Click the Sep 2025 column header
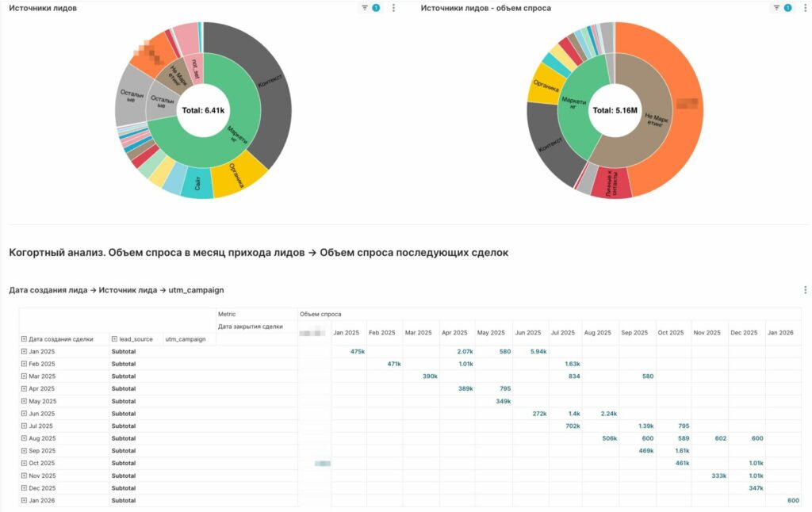Image resolution: width=812 pixels, height=512 pixels. click(x=637, y=333)
